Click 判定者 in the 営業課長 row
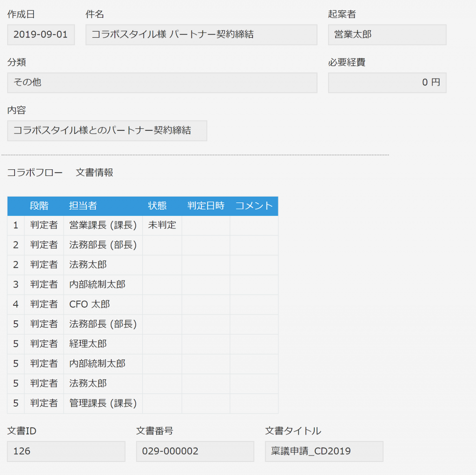The image size is (476, 475). (x=44, y=225)
